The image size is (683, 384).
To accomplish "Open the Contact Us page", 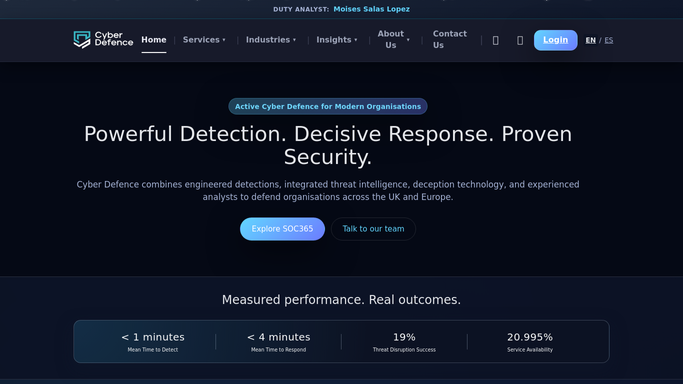I will point(450,40).
